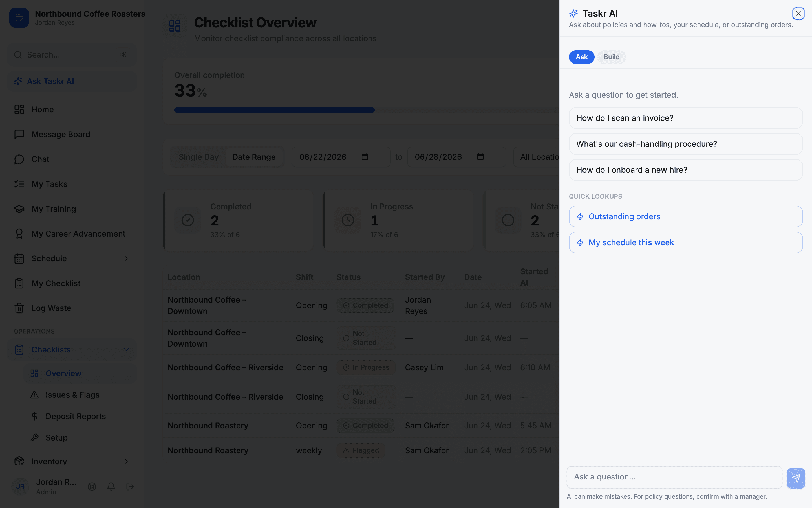Click the help lifebuoy icon
Screen dimensions: 812x508
[x=92, y=487]
